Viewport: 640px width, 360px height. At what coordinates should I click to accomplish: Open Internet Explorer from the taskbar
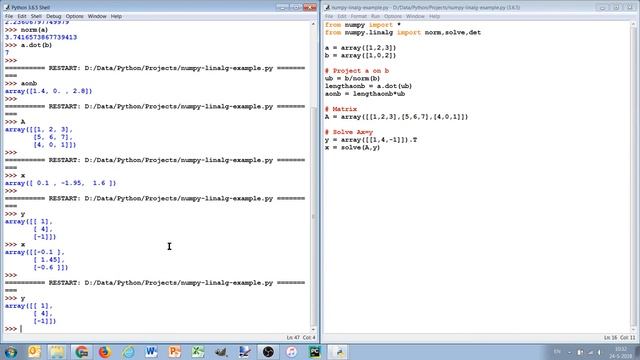click(128, 352)
